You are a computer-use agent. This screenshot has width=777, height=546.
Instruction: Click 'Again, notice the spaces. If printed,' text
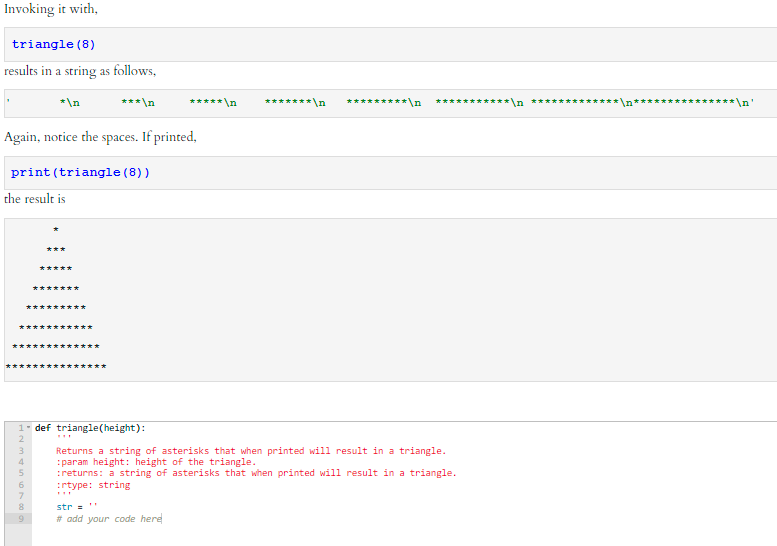[x=101, y=137]
